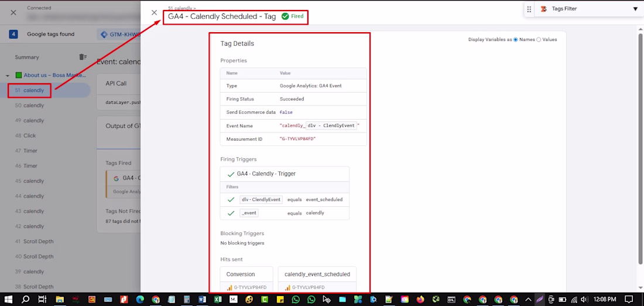This screenshot has width=644, height=306.
Task: Select event 40 Scroll Depth
Action: 35,256
